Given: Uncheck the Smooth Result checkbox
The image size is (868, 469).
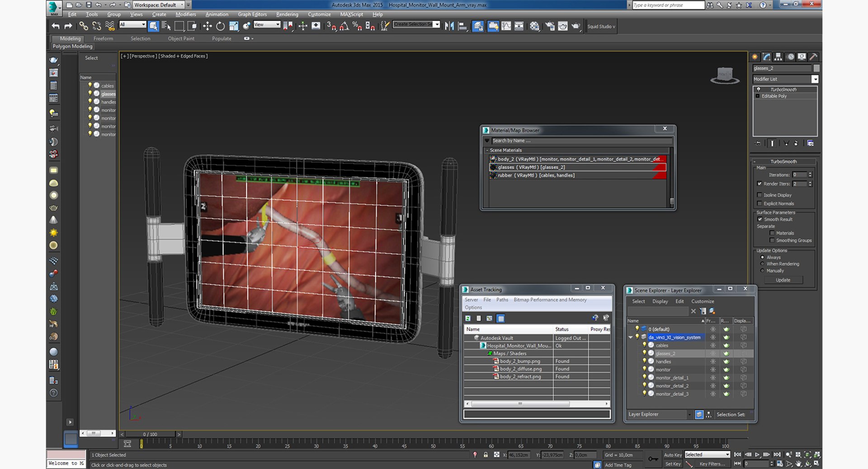Looking at the screenshot, I should click(x=759, y=220).
